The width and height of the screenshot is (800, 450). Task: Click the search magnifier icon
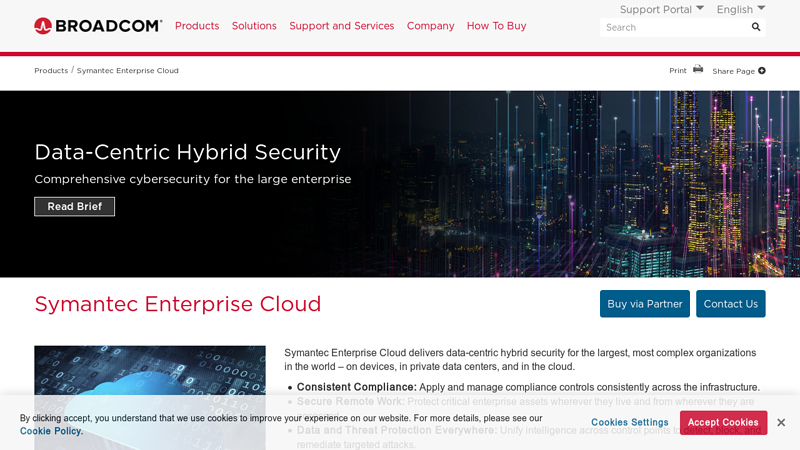pos(756,27)
